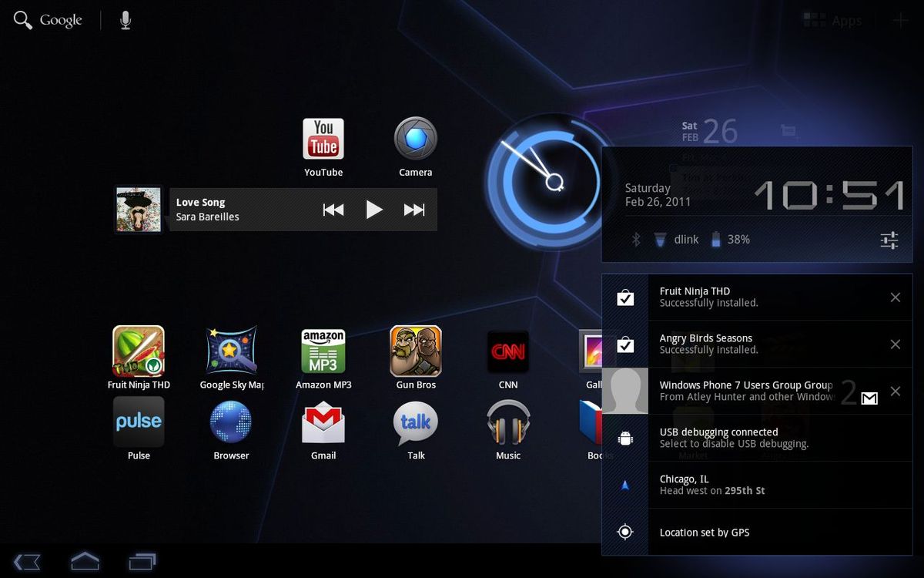Start the Amazon MP3 app
924x578 pixels.
(323, 351)
